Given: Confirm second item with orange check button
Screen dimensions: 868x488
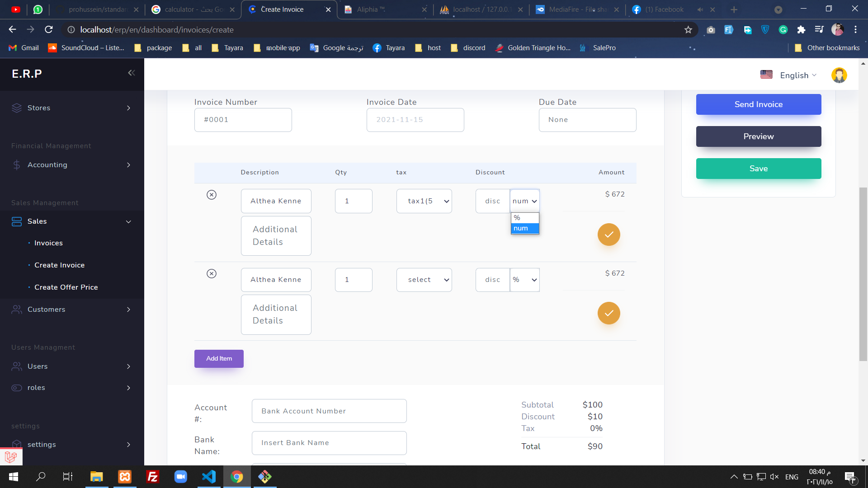Looking at the screenshot, I should click(609, 313).
